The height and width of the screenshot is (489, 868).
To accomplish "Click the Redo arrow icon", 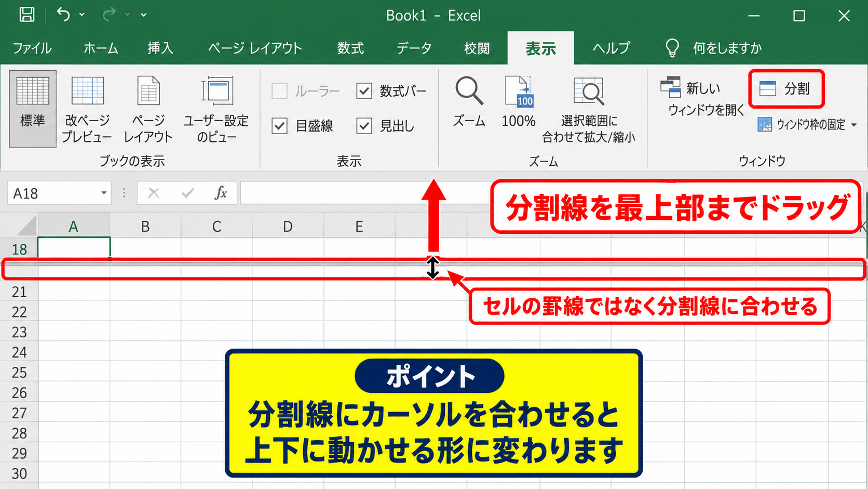I will click(x=109, y=15).
